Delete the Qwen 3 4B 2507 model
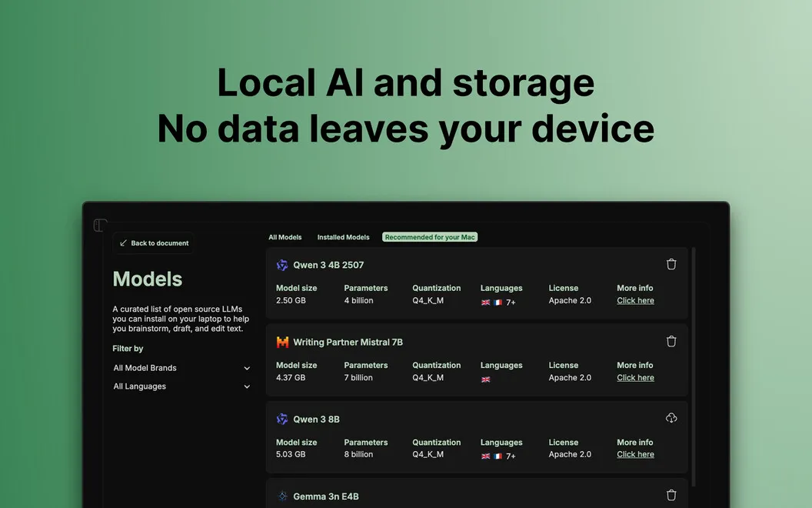The image size is (812, 508). 671,264
